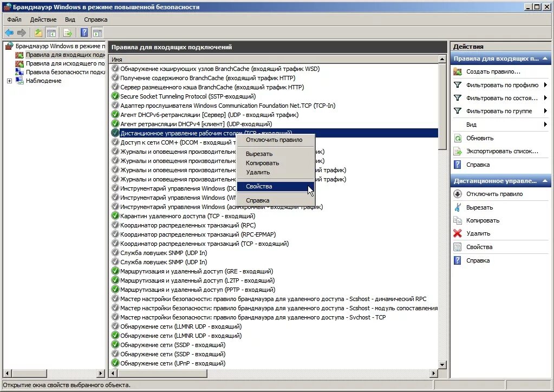Open the Вид submenu arrow in Actions

(545, 125)
